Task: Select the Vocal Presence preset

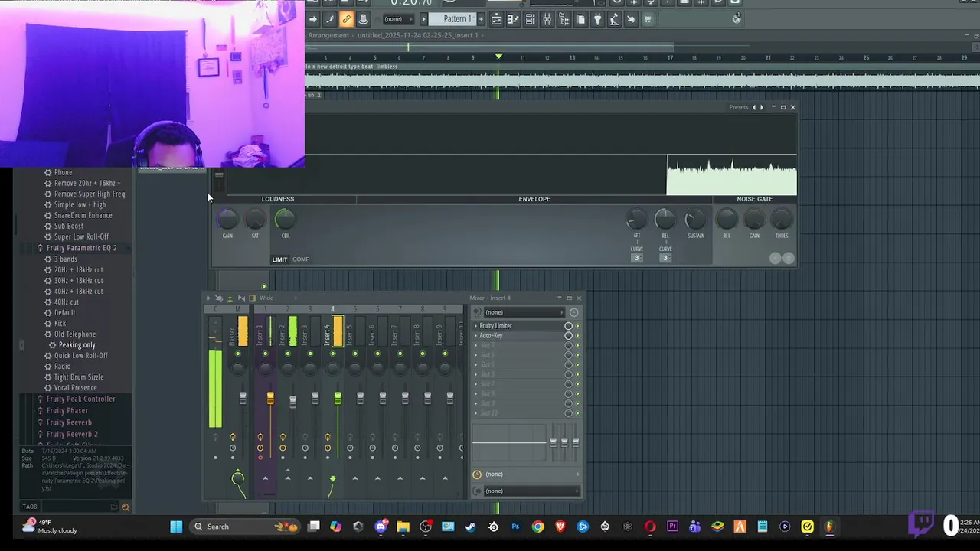Action: pyautogui.click(x=75, y=388)
